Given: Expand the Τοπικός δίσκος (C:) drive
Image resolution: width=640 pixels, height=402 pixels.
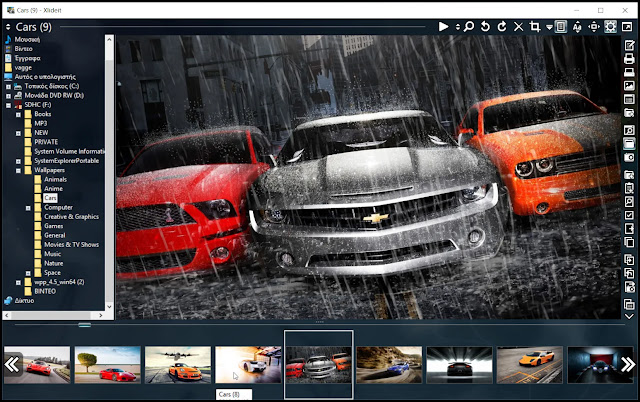Looking at the screenshot, I should [8, 87].
